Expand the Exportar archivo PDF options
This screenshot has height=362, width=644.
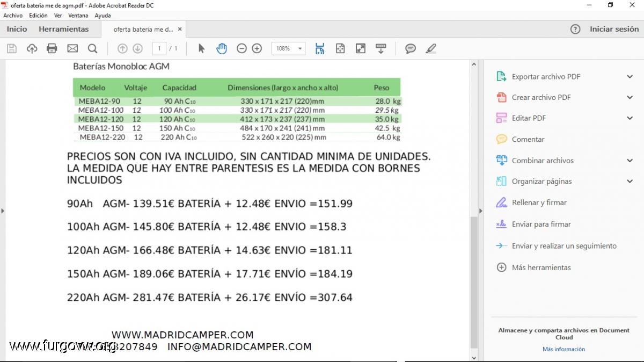(x=630, y=77)
